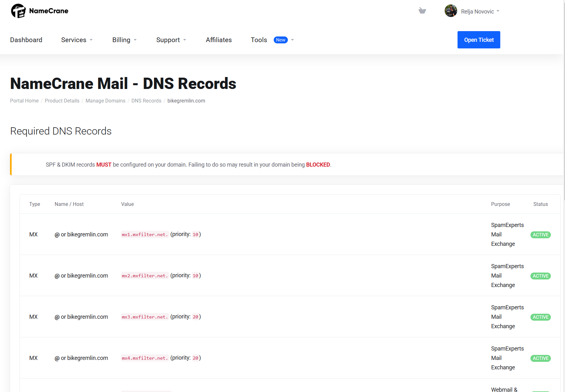Open the Billing dropdown menu
Viewport: 565px width, 392px height.
pos(124,40)
